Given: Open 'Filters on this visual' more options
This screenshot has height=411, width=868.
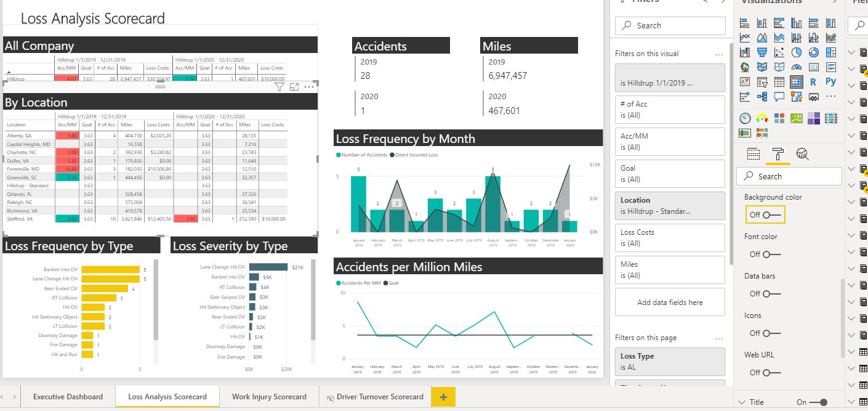Looking at the screenshot, I should point(718,54).
